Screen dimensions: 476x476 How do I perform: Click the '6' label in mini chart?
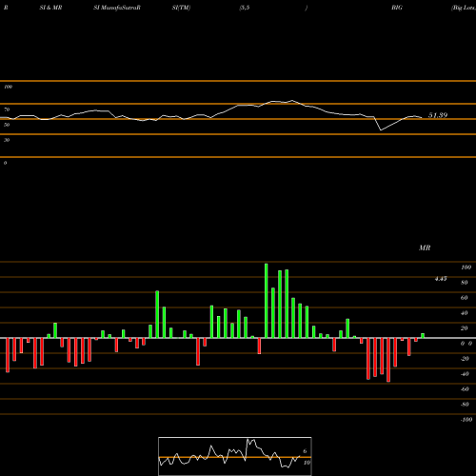[x=305, y=451]
